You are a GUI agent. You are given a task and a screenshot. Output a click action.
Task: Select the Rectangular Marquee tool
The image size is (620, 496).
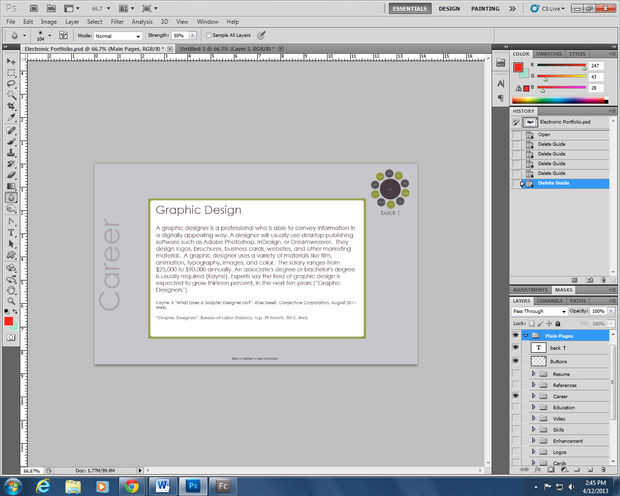[x=11, y=73]
